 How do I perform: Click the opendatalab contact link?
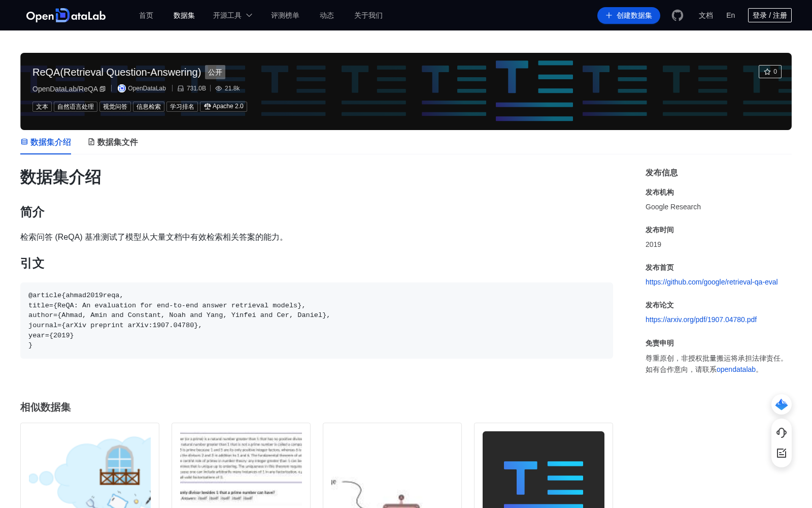coord(736,369)
